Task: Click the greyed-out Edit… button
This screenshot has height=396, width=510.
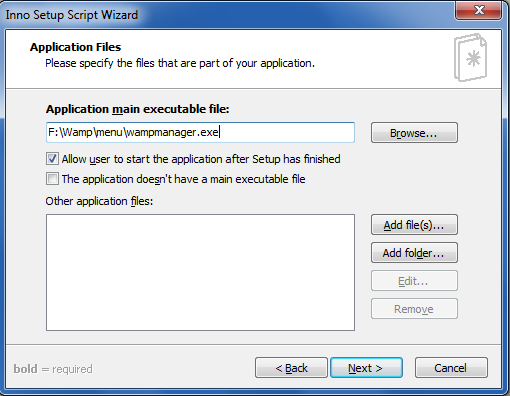Action: point(414,281)
